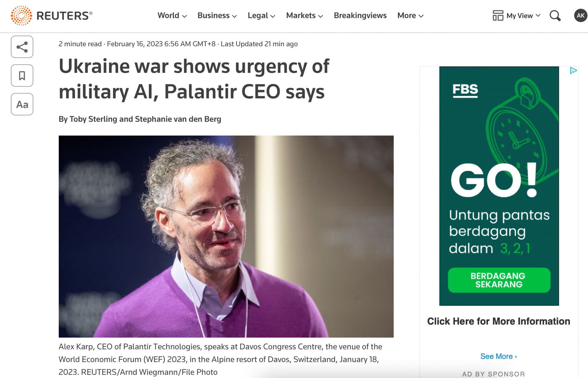The image size is (588, 378).
Task: Open the AK profile avatar
Action: click(x=580, y=16)
